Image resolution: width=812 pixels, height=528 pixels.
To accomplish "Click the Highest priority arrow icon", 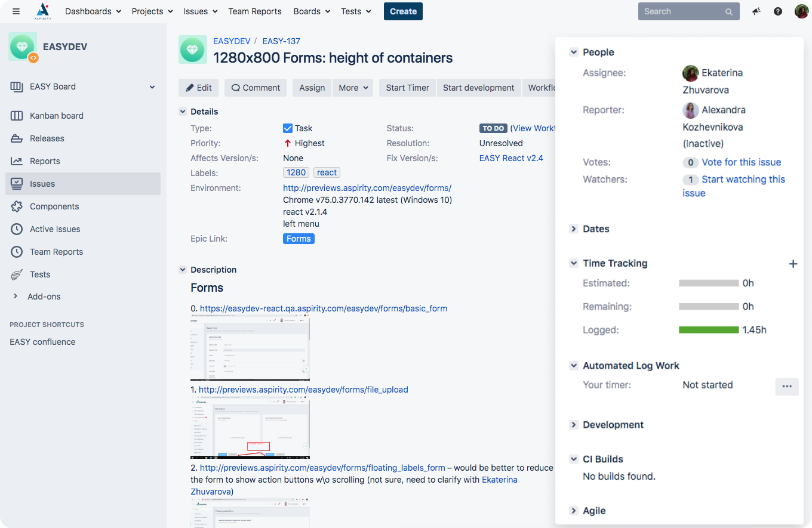I will pyautogui.click(x=288, y=143).
